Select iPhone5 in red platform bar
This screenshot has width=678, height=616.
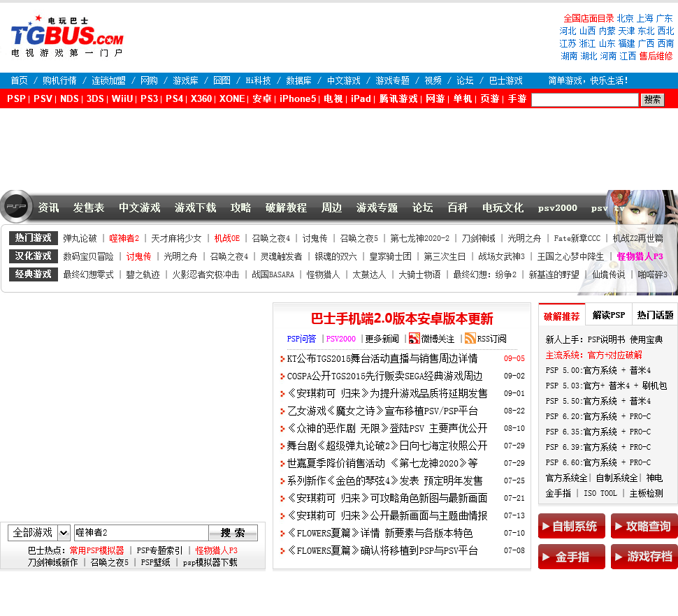coord(298,99)
